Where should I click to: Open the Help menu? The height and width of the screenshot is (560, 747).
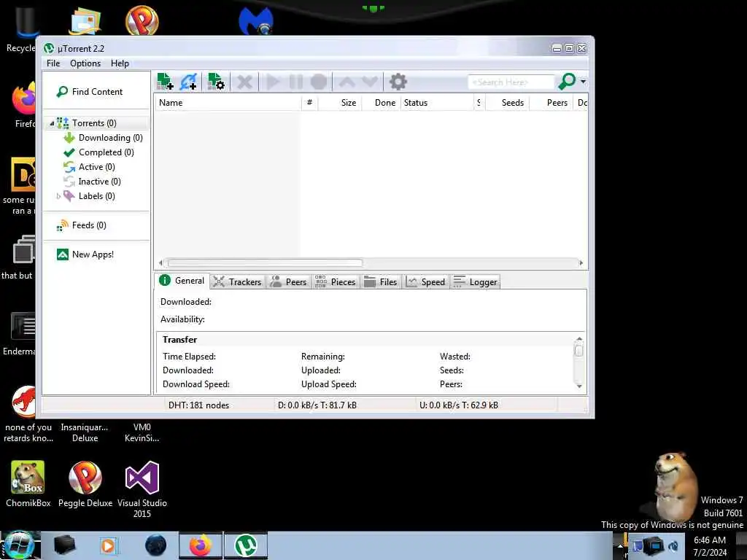pyautogui.click(x=120, y=63)
